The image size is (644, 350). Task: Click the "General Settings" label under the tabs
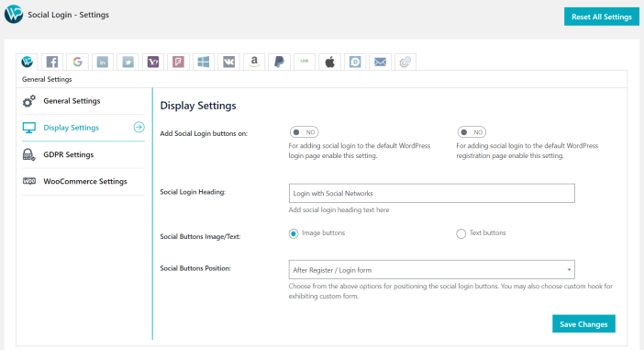tap(47, 79)
